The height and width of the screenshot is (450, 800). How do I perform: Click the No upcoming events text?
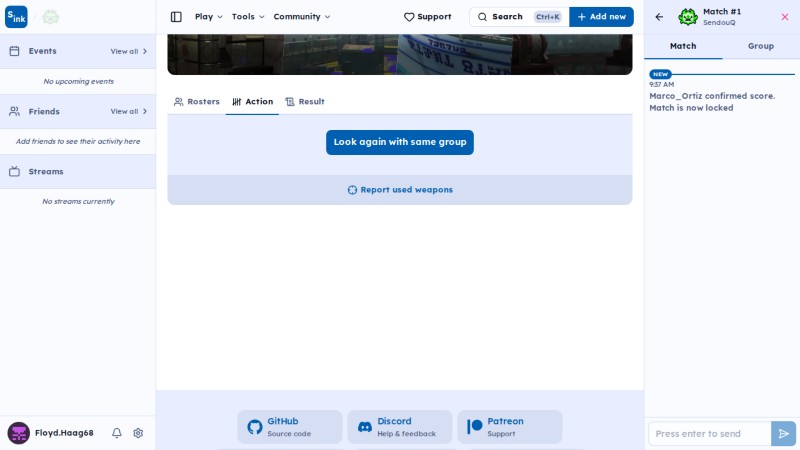point(79,82)
